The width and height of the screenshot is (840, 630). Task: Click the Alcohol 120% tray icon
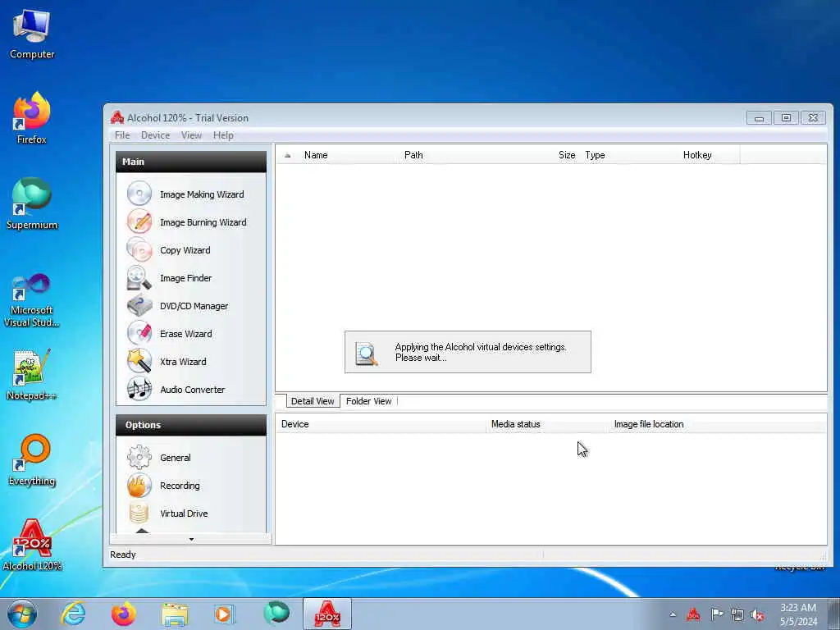click(693, 614)
